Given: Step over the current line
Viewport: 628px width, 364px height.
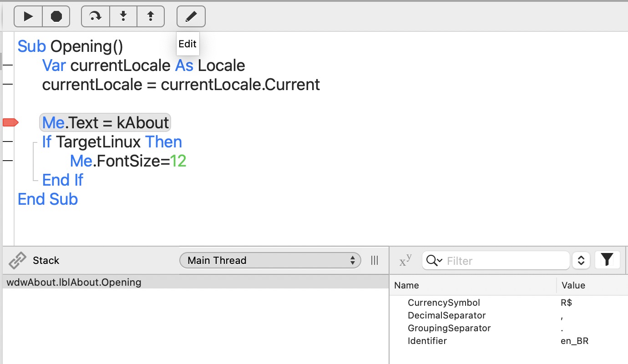Looking at the screenshot, I should point(96,17).
